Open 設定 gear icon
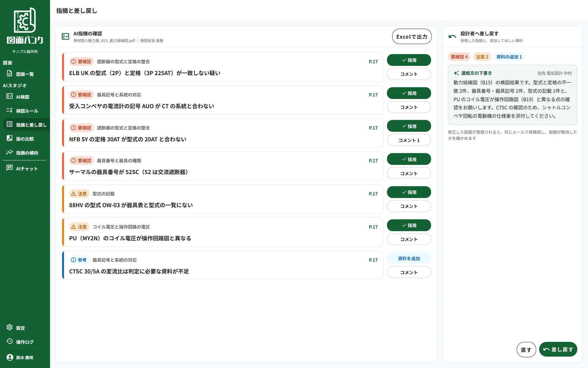 9,328
